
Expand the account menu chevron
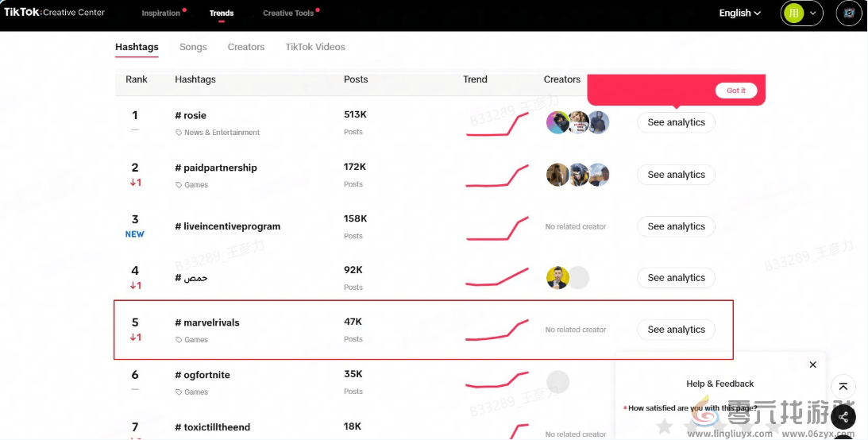click(x=813, y=14)
